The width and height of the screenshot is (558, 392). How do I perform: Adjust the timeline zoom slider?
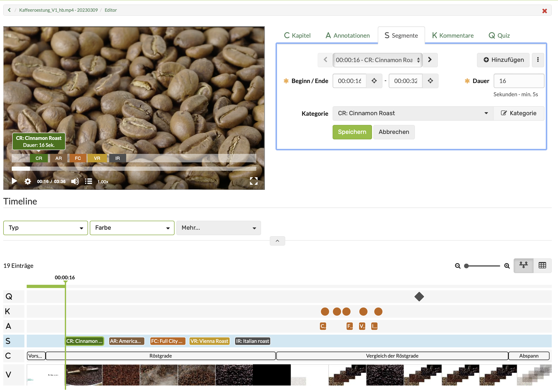(x=466, y=266)
